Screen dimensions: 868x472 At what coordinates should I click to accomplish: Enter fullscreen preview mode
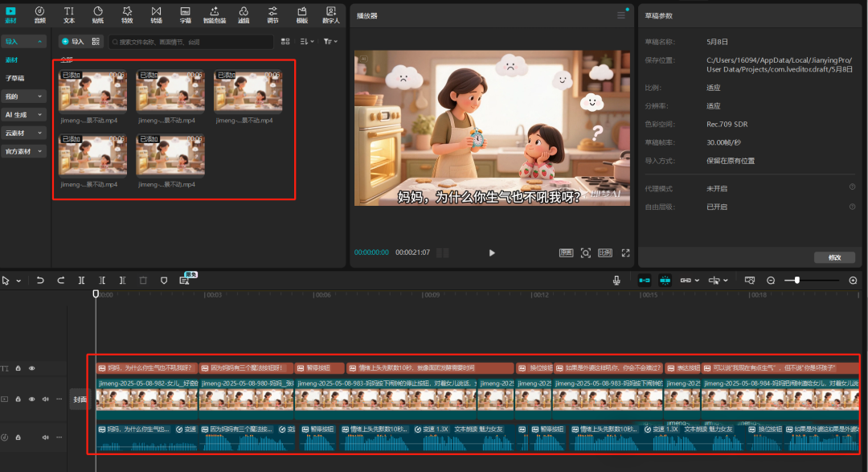pyautogui.click(x=625, y=252)
